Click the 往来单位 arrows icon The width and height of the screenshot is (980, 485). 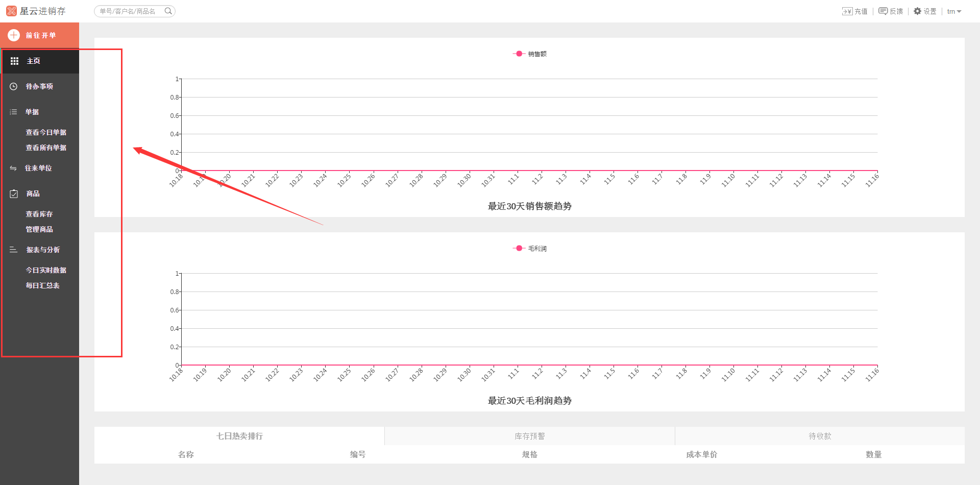pyautogui.click(x=13, y=168)
